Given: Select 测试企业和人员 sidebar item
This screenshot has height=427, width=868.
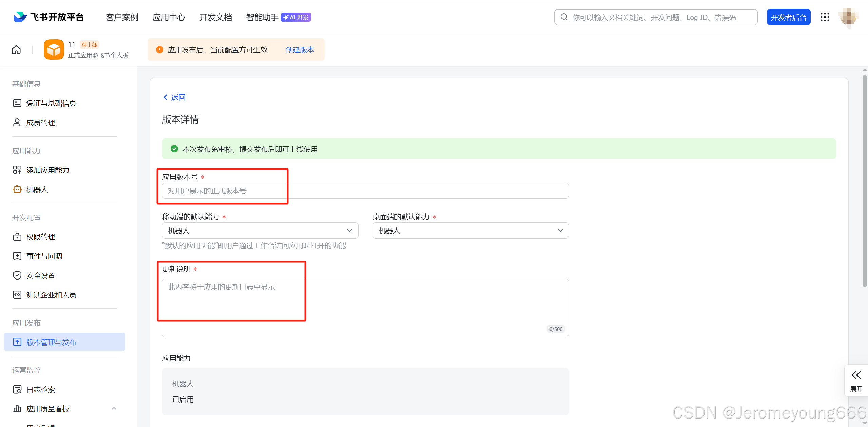Looking at the screenshot, I should pyautogui.click(x=51, y=295).
